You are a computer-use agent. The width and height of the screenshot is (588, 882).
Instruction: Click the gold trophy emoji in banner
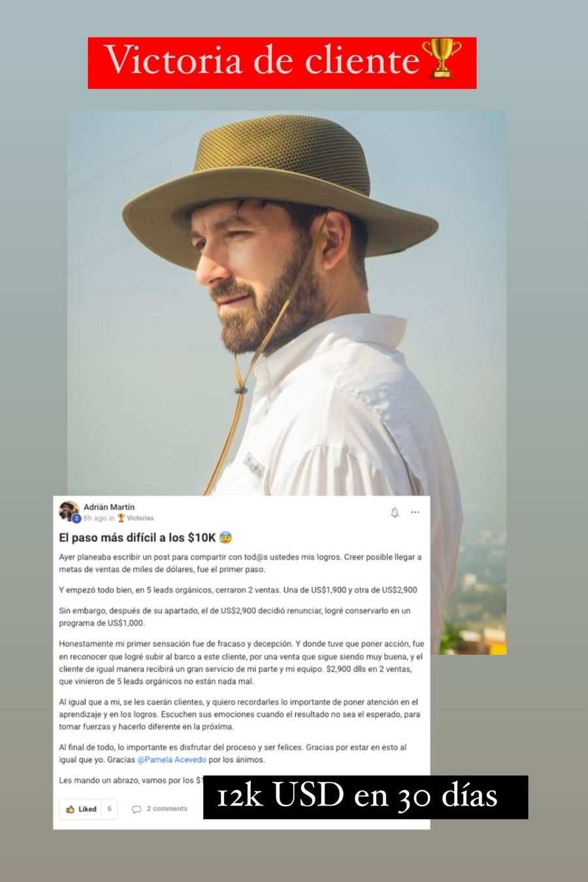pyautogui.click(x=442, y=59)
